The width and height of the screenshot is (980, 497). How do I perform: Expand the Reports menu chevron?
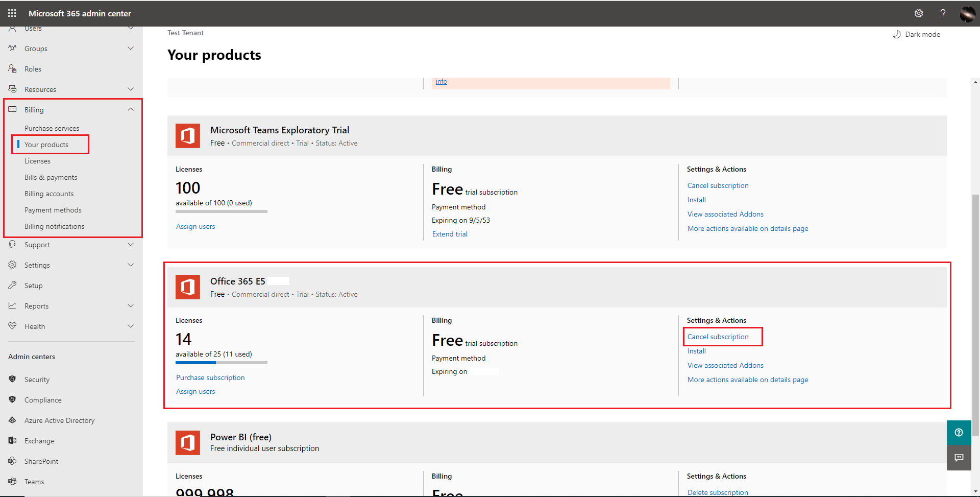[x=131, y=305]
